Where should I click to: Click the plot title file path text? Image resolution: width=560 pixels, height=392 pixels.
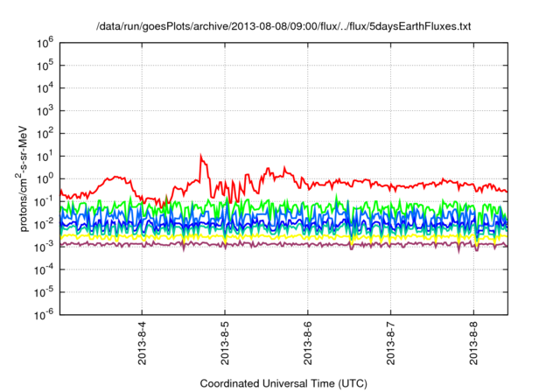[283, 26]
